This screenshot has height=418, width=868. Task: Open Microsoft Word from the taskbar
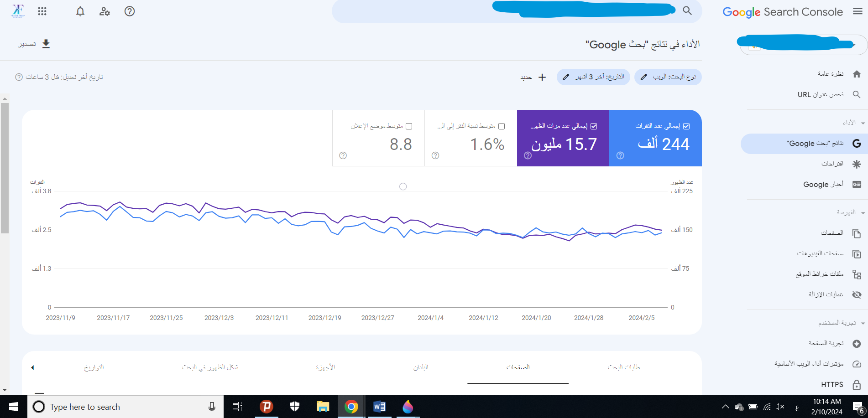click(379, 406)
